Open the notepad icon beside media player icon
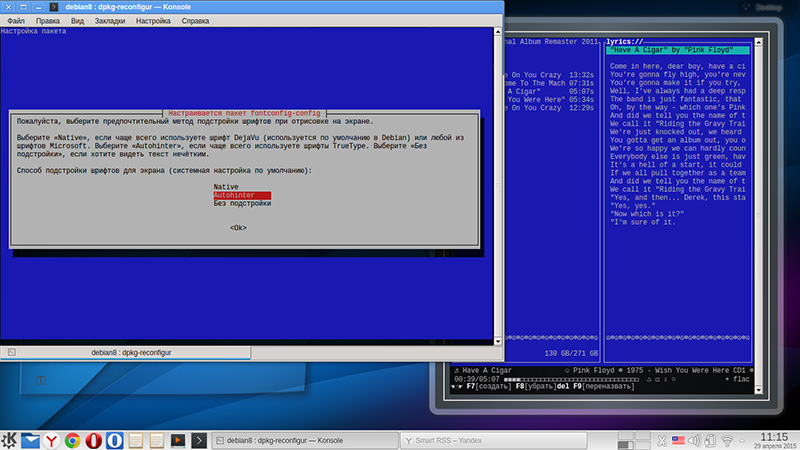 pyautogui.click(x=157, y=440)
